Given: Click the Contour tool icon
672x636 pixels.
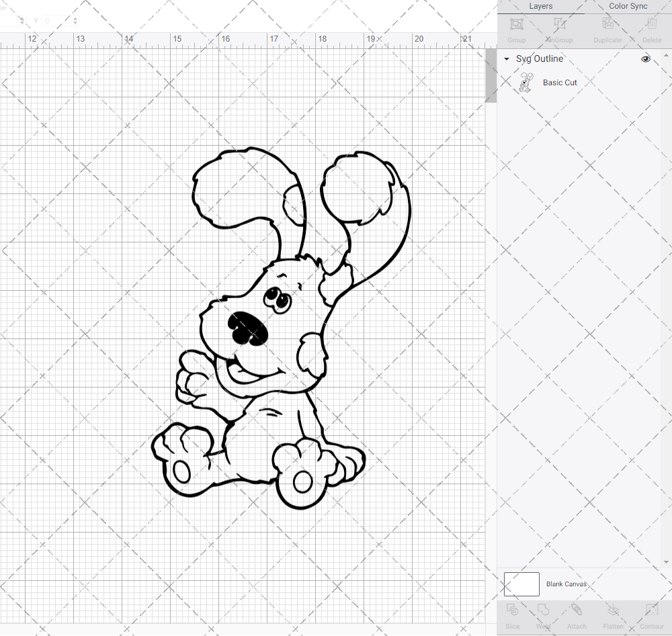Looking at the screenshot, I should tap(651, 610).
